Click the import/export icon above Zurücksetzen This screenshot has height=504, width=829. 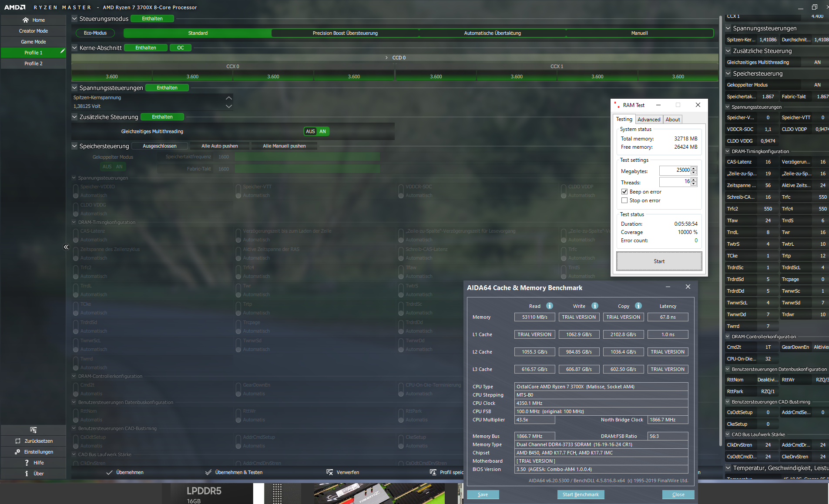34,430
